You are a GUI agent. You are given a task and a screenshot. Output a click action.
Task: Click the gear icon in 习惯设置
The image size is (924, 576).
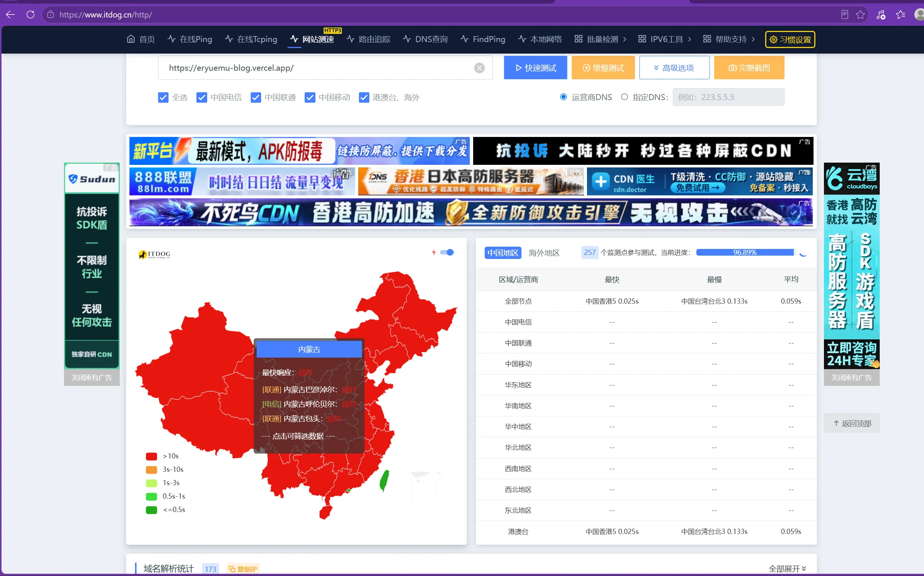(773, 39)
